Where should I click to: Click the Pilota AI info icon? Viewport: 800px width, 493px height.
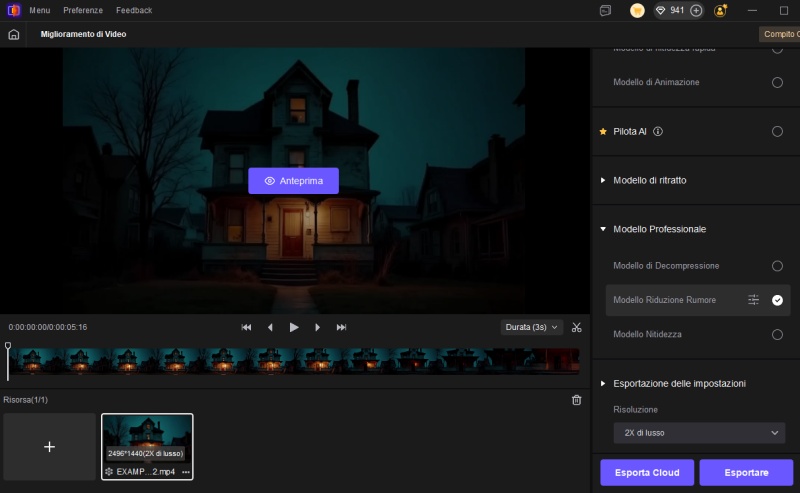coord(658,131)
